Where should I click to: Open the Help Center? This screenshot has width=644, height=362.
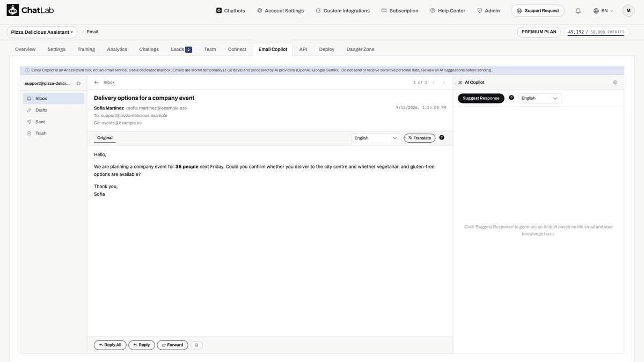click(x=448, y=11)
